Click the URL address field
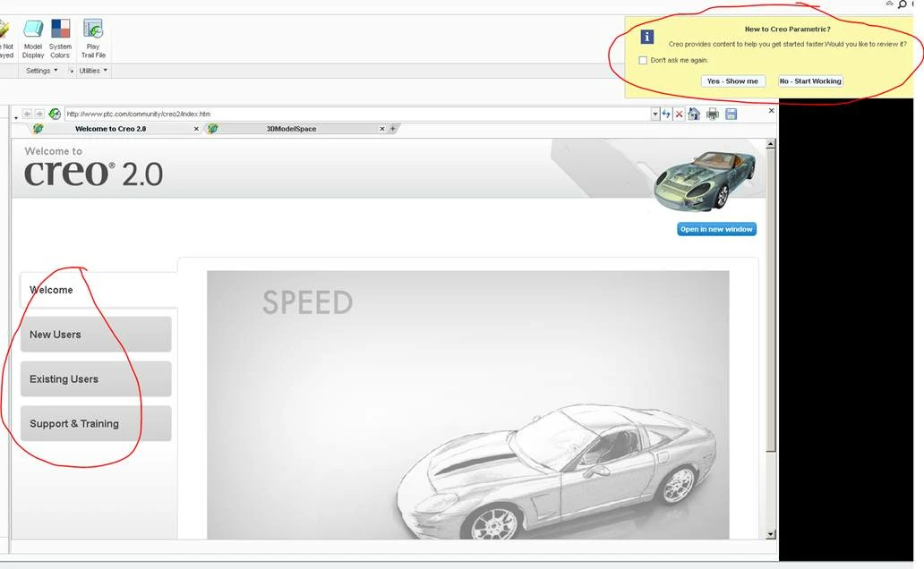 point(358,115)
